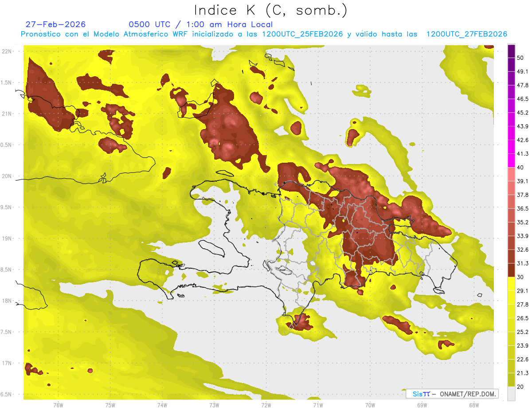Click the valid-until time '1200UTC_27FEB2026'
This screenshot has height=411, width=532.
coord(466,34)
